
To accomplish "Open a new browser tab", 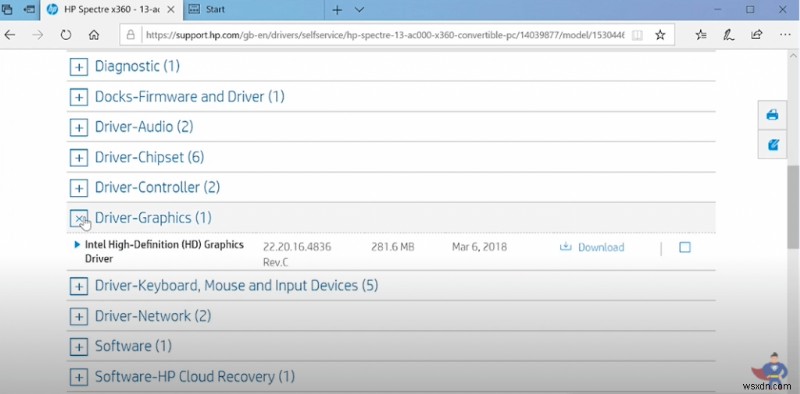I will (x=337, y=10).
